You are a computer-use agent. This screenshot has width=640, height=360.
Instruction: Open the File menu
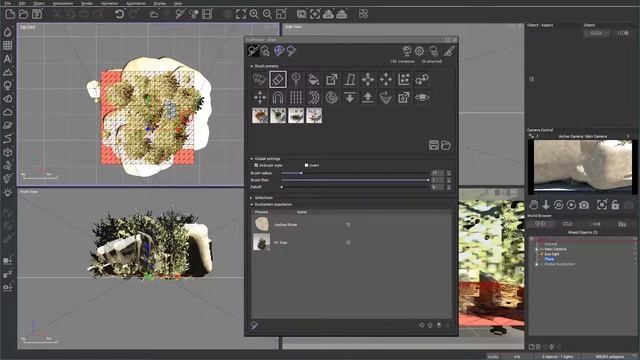[x=8, y=3]
